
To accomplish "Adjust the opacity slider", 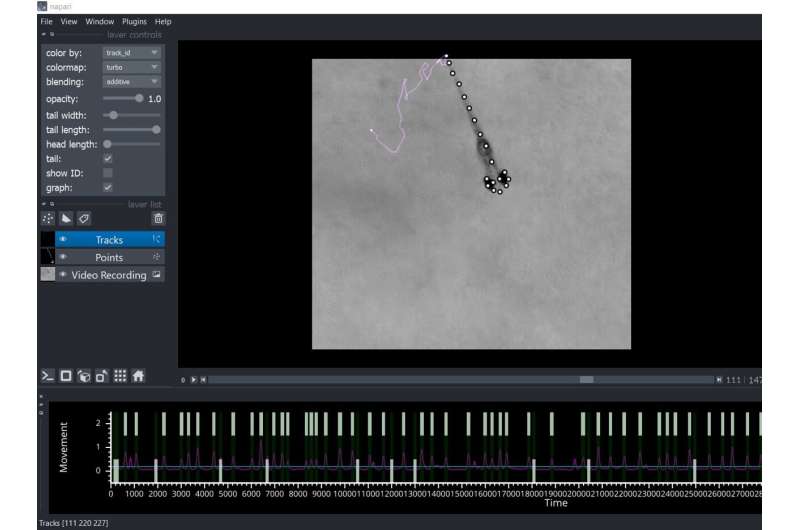I will pyautogui.click(x=139, y=98).
